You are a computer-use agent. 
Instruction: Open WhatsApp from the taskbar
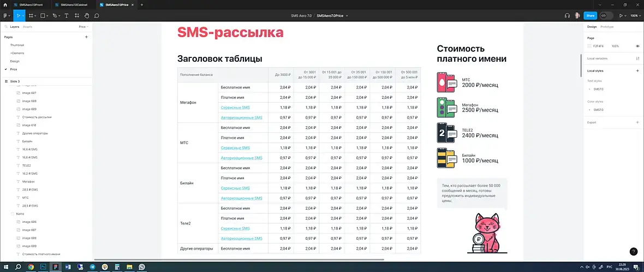tap(142, 267)
